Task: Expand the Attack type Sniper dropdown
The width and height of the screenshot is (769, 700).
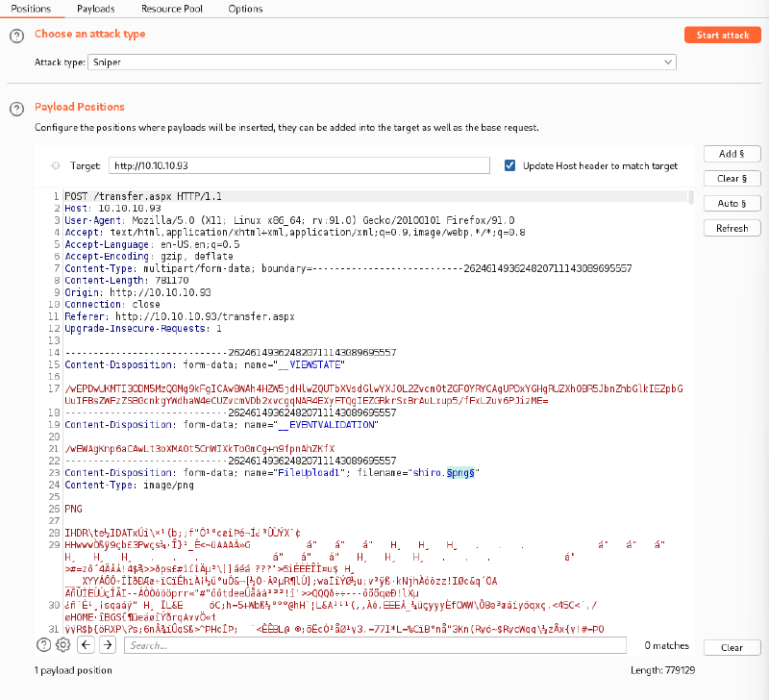Action: (x=381, y=62)
